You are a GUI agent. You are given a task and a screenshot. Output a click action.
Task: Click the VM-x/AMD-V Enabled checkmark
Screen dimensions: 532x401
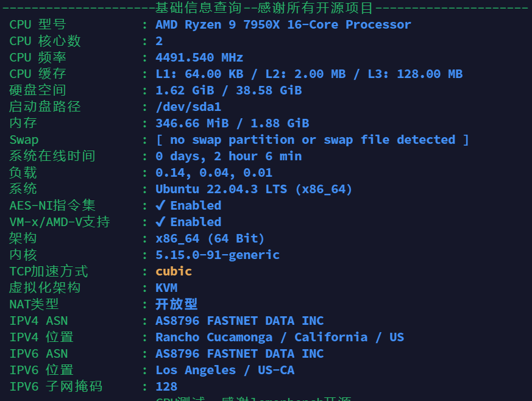click(x=161, y=222)
